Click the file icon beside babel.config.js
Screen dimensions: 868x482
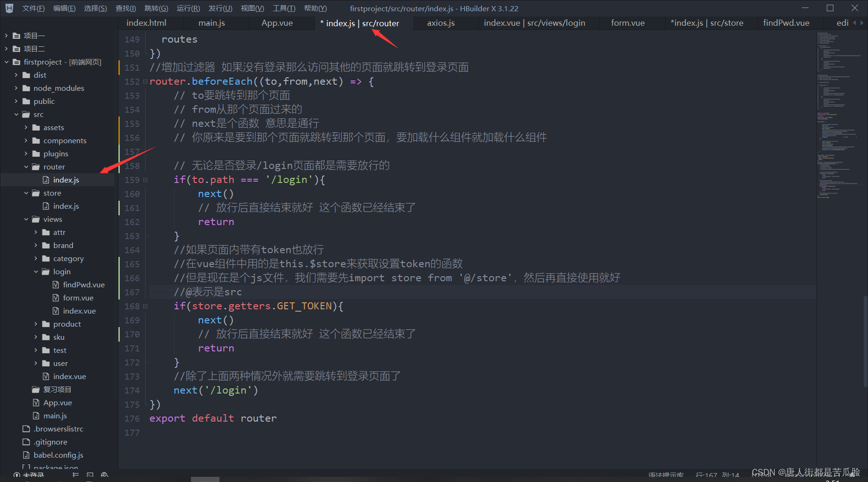[x=26, y=455]
